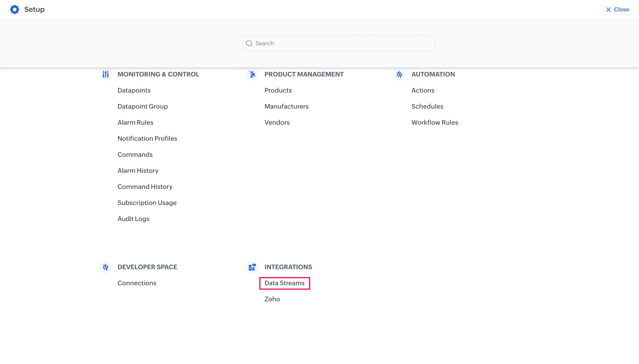Click the Setup gear icon
This screenshot has width=639, height=364.
pos(15,10)
